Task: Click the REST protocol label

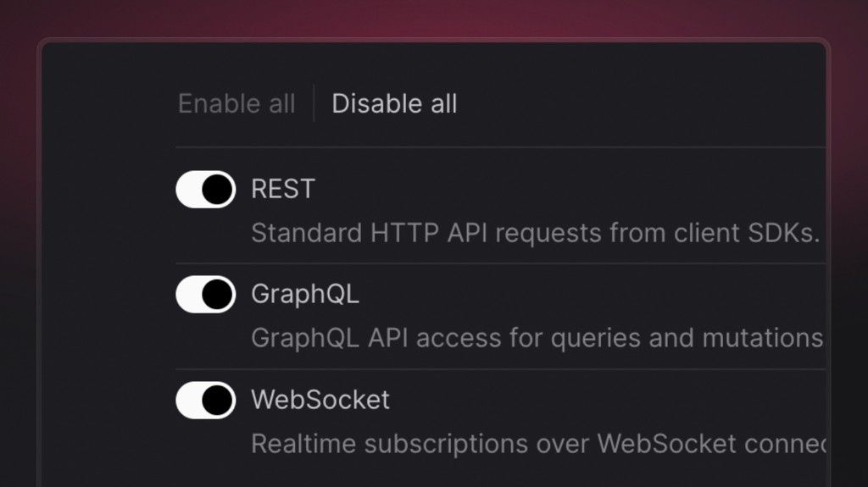Action: [x=282, y=189]
